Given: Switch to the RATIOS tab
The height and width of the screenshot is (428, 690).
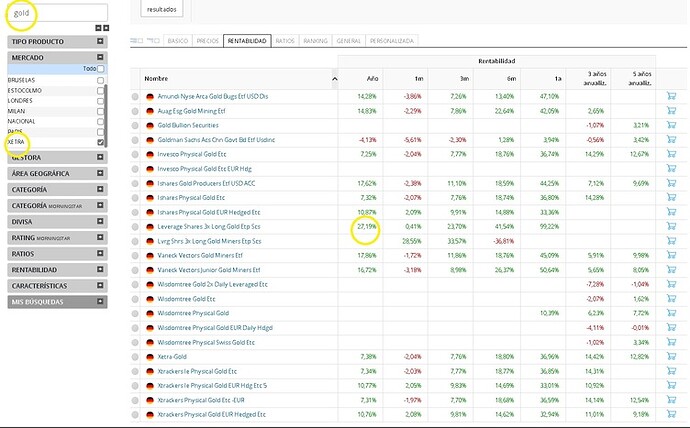Looking at the screenshot, I should point(285,40).
